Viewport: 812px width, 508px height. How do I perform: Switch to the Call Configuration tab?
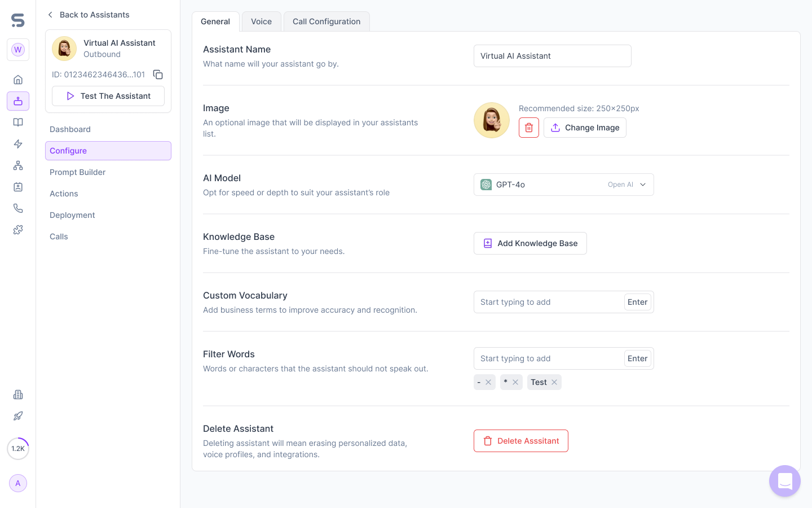(x=326, y=21)
